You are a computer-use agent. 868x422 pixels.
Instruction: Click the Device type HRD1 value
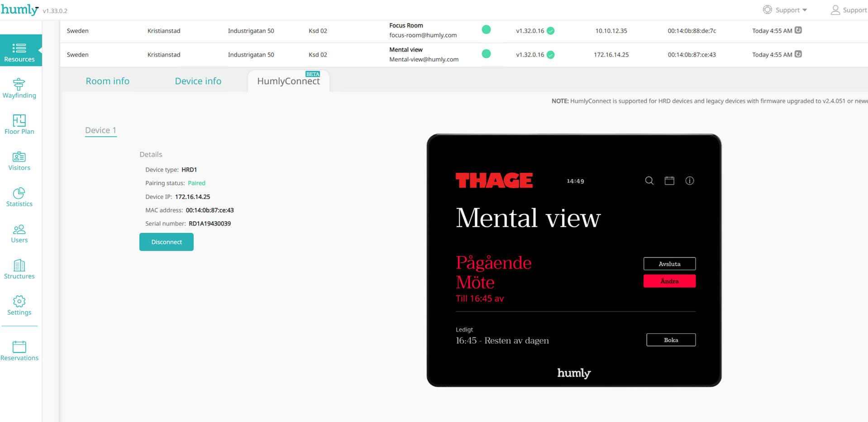click(x=189, y=170)
